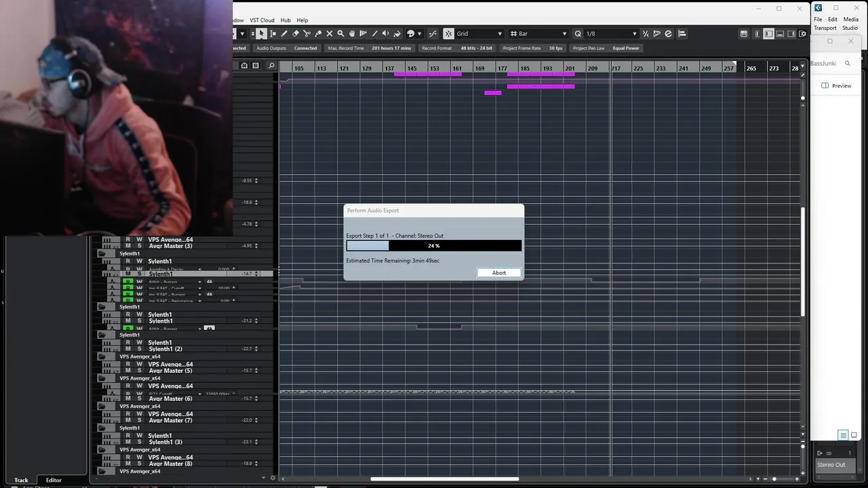Click the export progress bar at 24 %
The width and height of the screenshot is (868, 488).
pos(434,245)
